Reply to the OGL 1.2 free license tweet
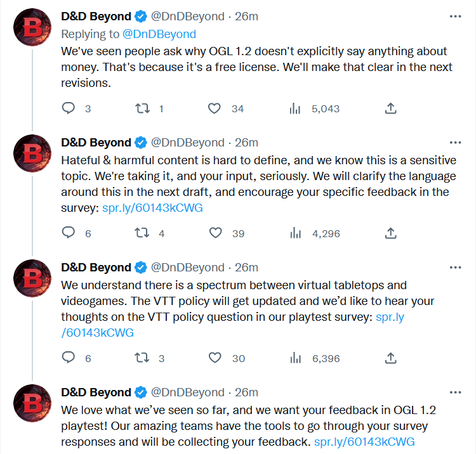Screen dimensions: 476x454 coord(69,108)
